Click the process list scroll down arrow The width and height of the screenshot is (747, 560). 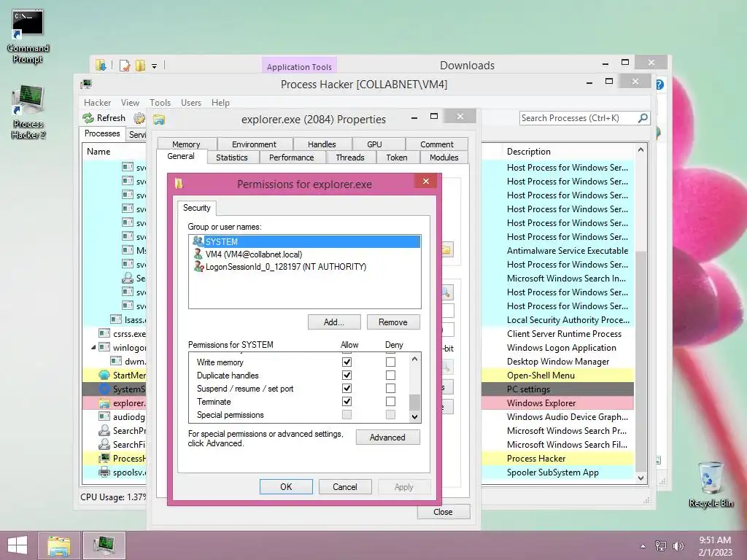pyautogui.click(x=640, y=478)
